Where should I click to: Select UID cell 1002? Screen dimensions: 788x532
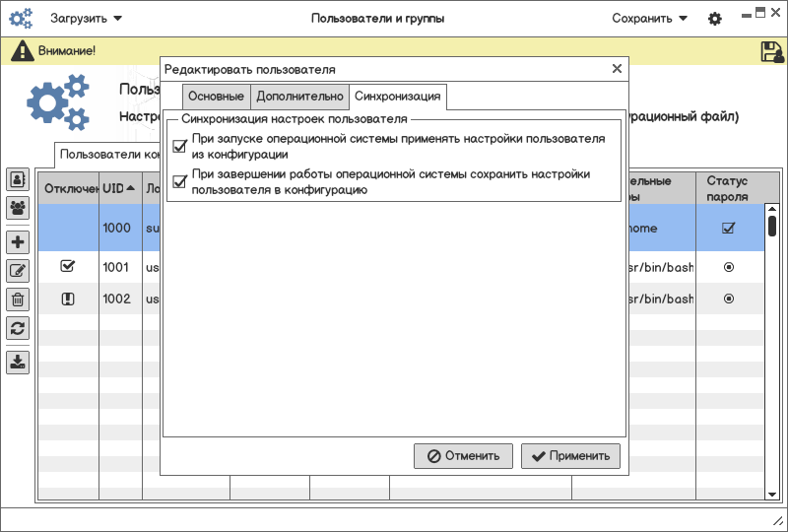(120, 299)
